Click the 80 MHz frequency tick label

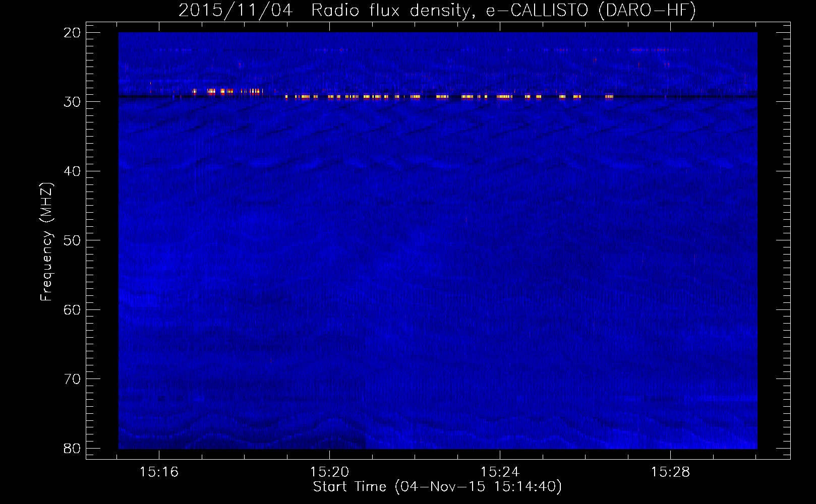72,449
